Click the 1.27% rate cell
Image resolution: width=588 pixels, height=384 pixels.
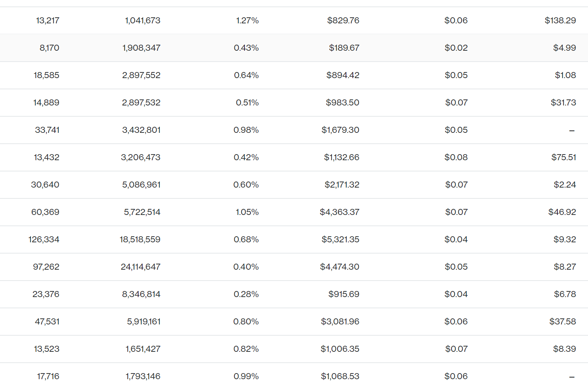click(x=247, y=21)
